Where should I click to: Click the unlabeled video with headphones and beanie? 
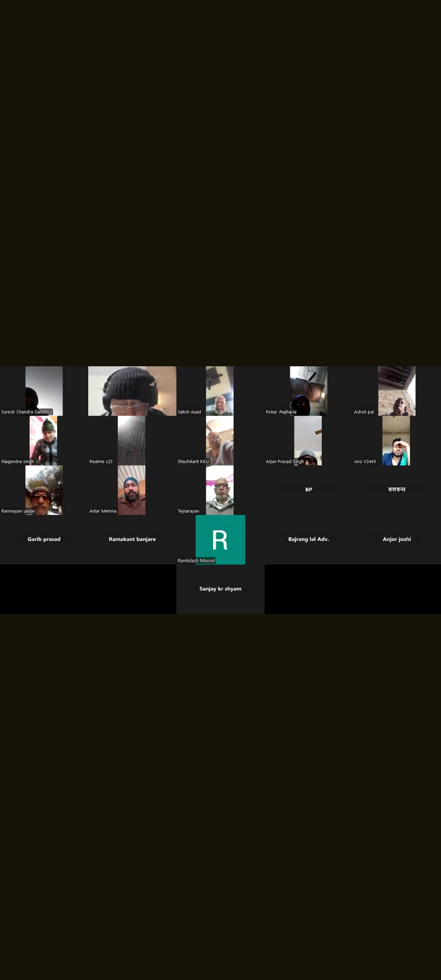[132, 391]
